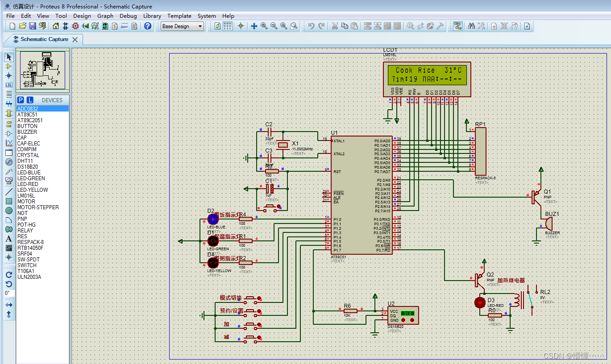This screenshot has height=364, width=611.
Task: Click the Zoom to area icon
Action: pyautogui.click(x=293, y=26)
